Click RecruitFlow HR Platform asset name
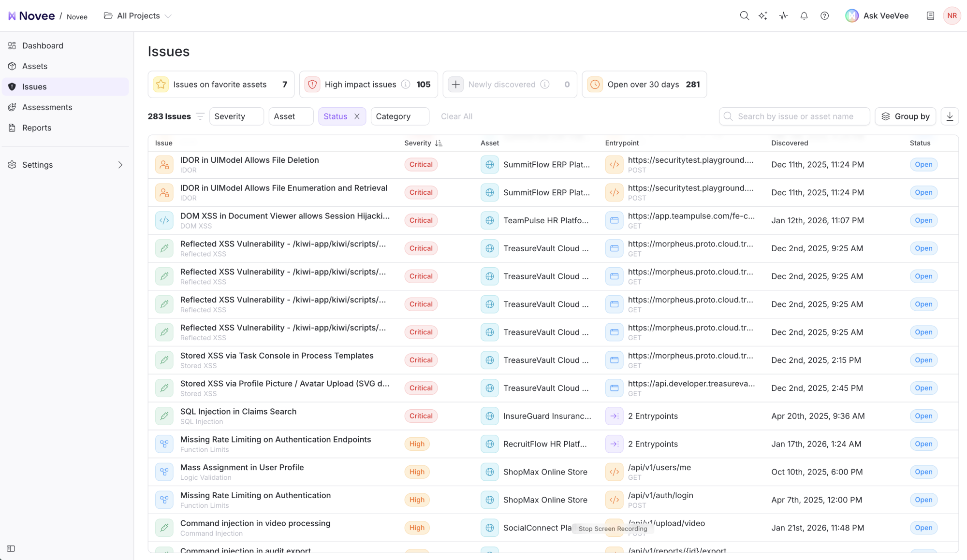Screen dimensions: 967x560 (545, 444)
